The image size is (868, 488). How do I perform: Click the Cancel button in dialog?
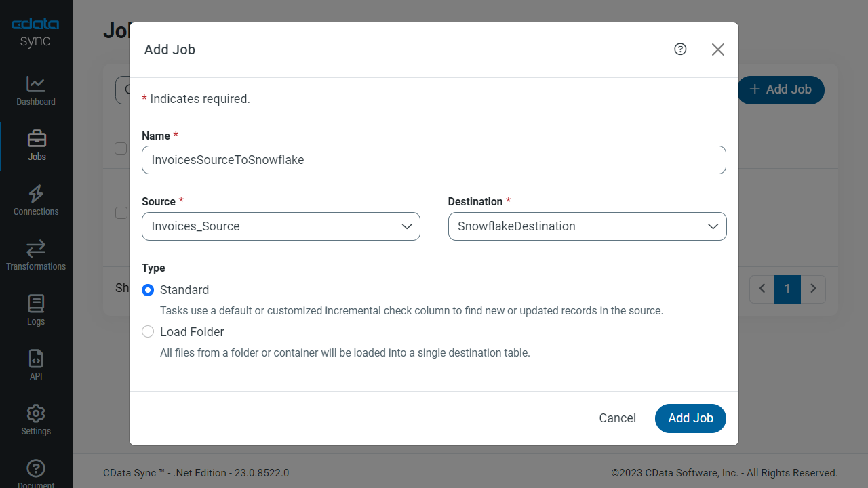tap(617, 418)
